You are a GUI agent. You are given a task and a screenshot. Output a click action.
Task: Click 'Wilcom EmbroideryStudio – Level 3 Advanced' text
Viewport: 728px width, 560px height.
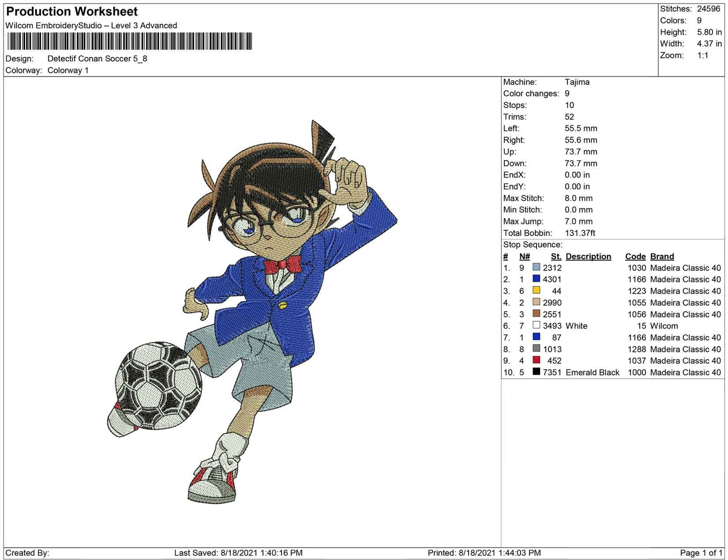point(91,26)
